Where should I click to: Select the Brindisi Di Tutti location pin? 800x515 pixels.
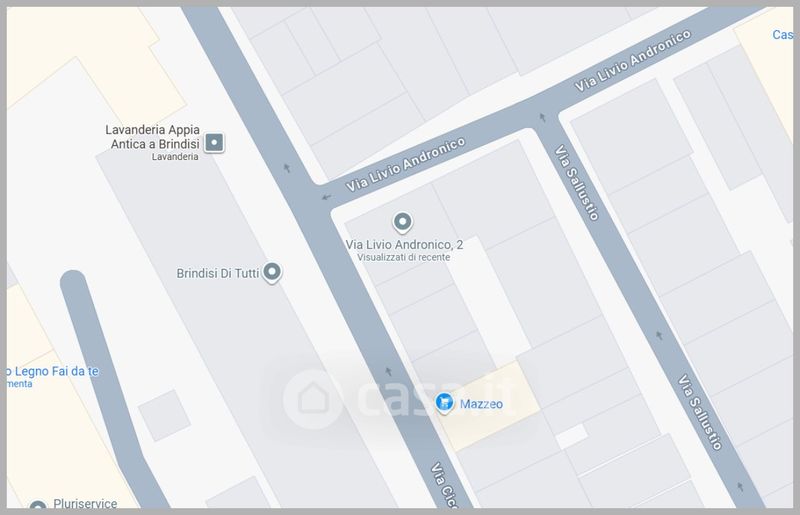point(272,273)
